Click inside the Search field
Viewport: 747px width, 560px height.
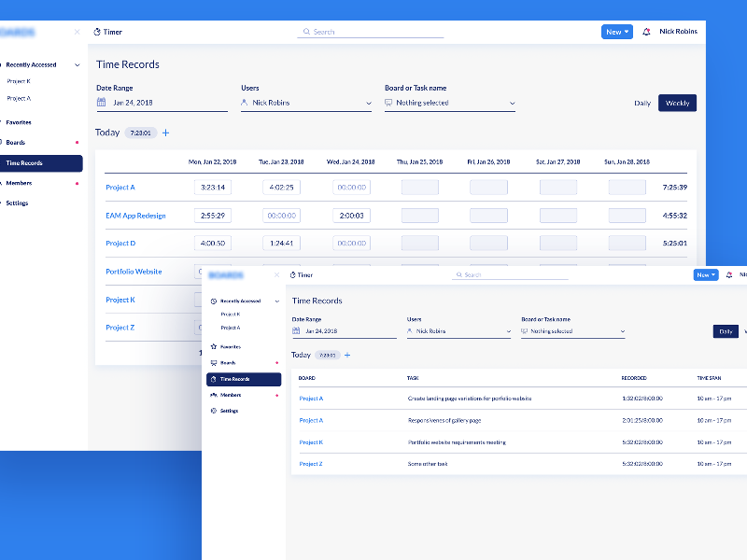[x=371, y=31]
